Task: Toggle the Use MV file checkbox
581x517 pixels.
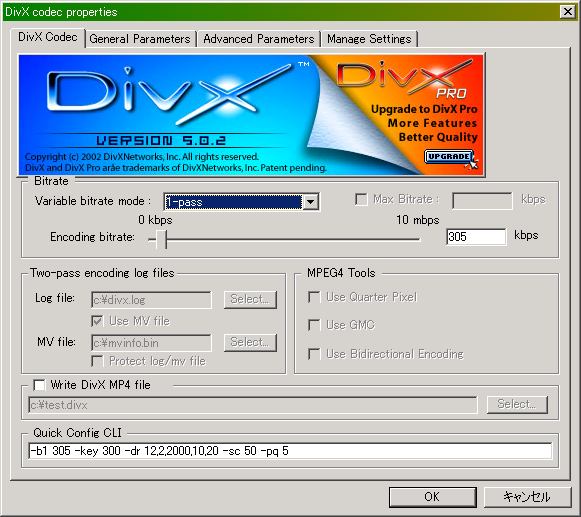Action: (x=97, y=321)
